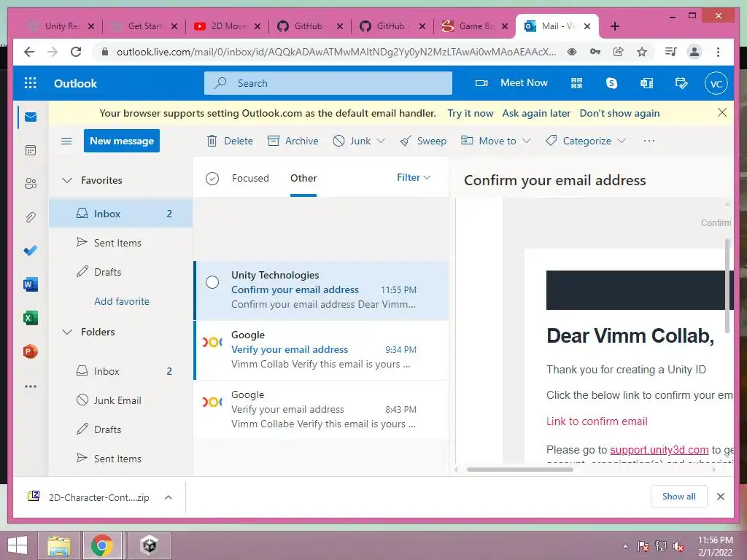Sweep messages from this sender
This screenshot has width=747, height=560.
point(424,141)
